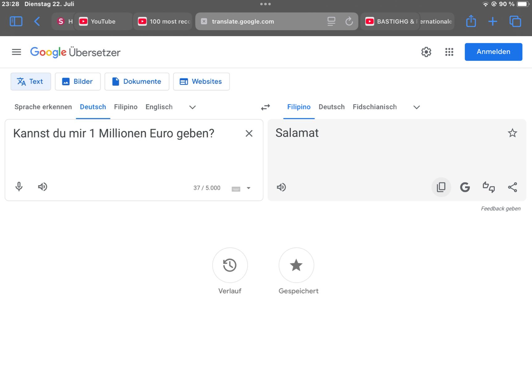The height and width of the screenshot is (392, 532).
Task: Switch to the Bilder translation tab
Action: click(x=78, y=82)
